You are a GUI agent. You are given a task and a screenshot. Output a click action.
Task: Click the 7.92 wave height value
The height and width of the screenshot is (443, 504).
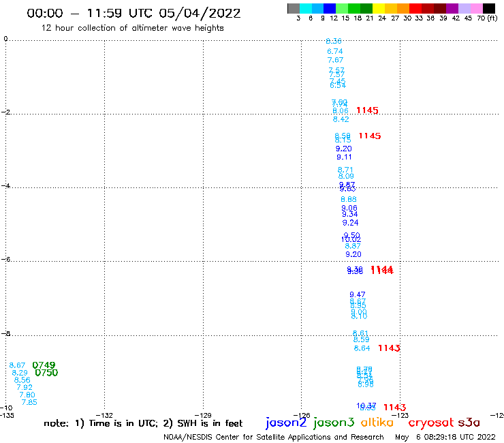[x=25, y=387]
